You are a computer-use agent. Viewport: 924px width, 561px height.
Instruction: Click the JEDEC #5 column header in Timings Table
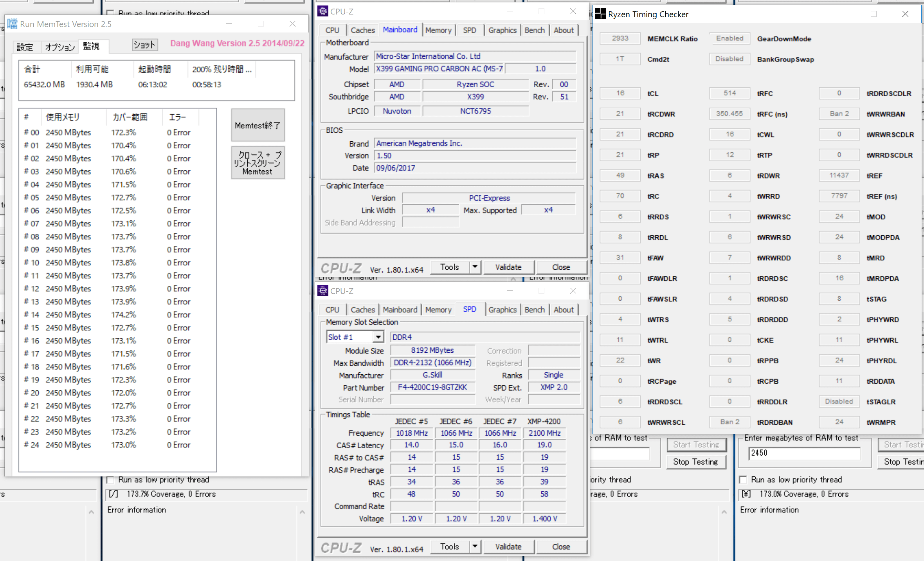tap(411, 421)
